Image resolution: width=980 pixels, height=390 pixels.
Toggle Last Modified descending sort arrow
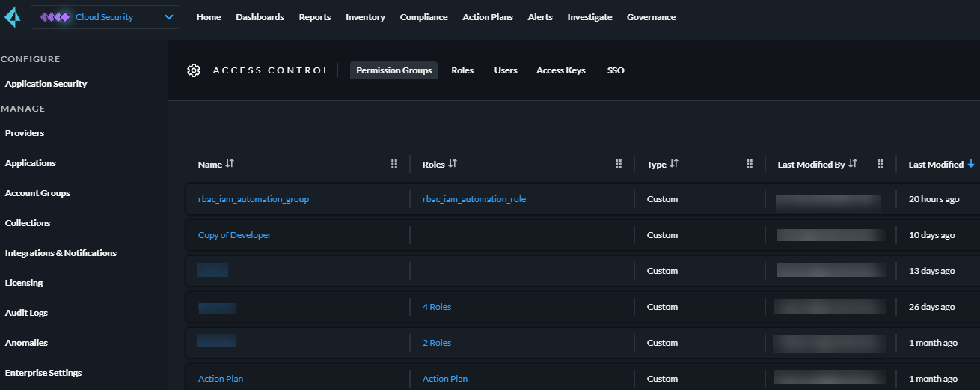tap(971, 164)
